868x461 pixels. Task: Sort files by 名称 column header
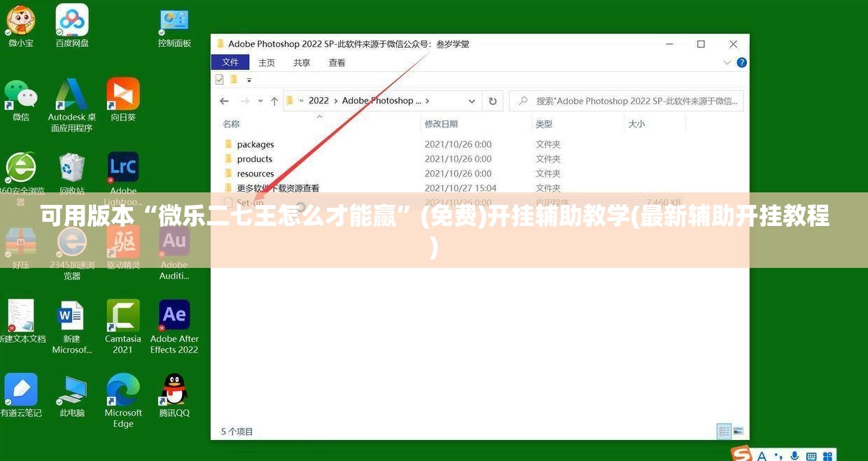click(x=231, y=124)
